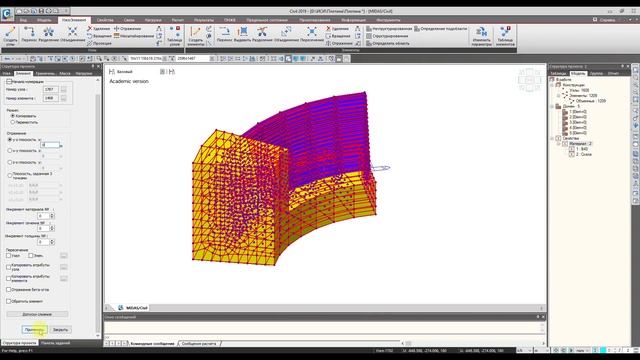Increment the section number stepper

coord(52,227)
